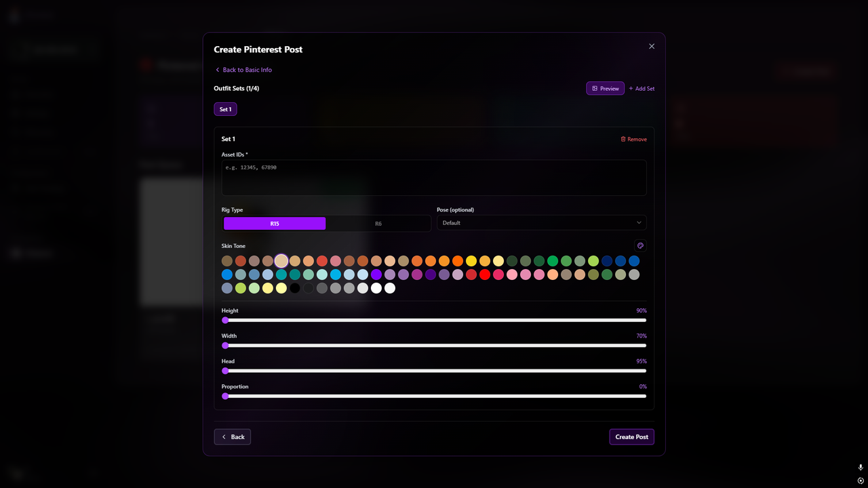Click the Head size slider

[x=434, y=371]
